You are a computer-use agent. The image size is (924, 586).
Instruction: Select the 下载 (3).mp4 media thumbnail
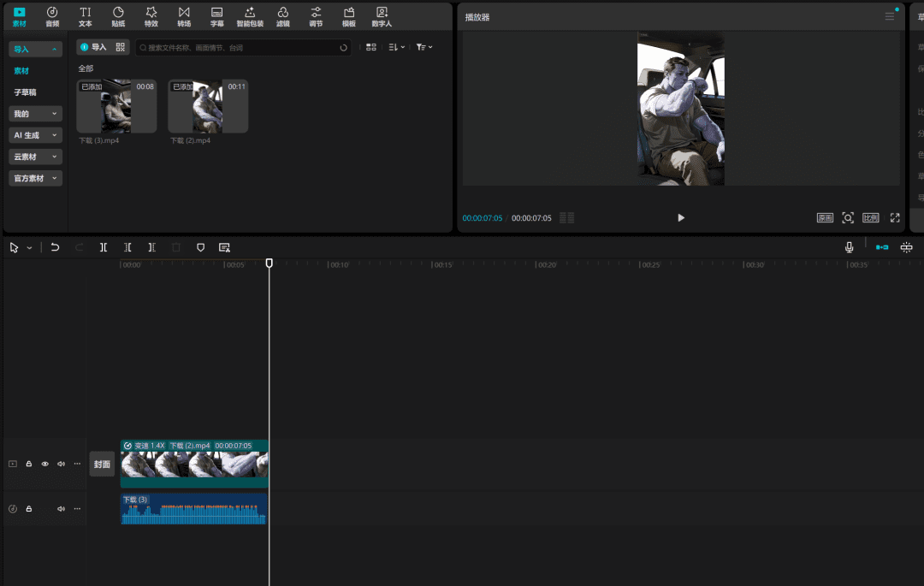[x=116, y=106]
